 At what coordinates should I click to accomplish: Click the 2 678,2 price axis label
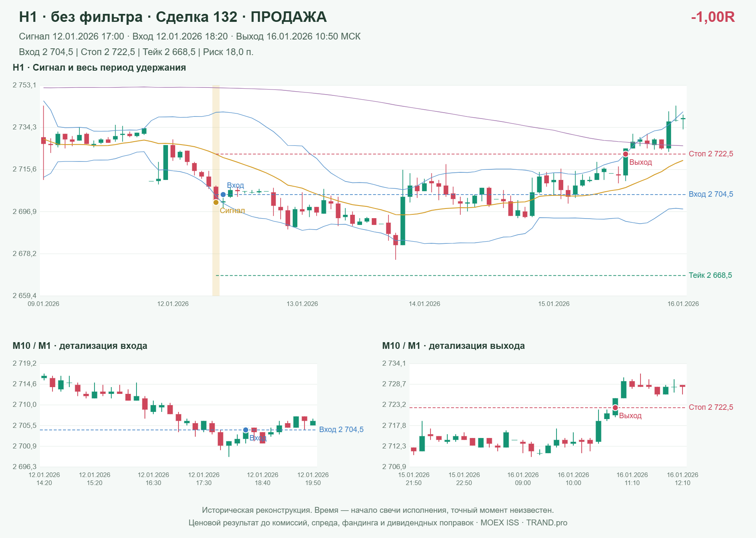pos(24,254)
